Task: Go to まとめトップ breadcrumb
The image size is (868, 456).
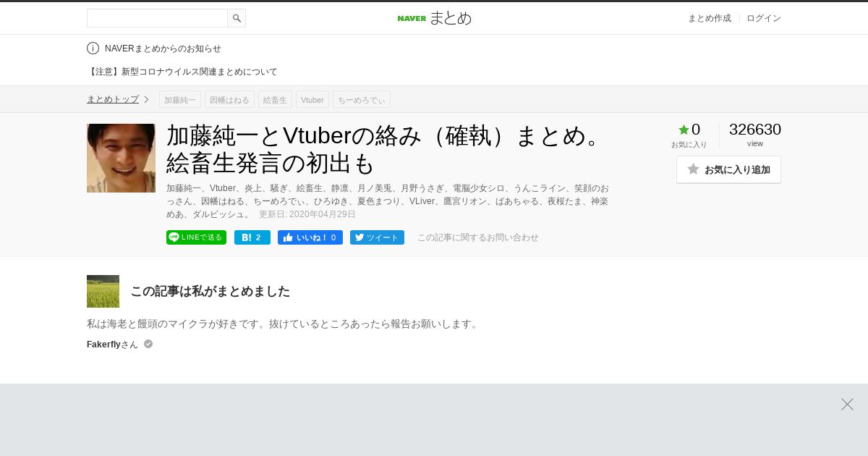Action: [x=113, y=99]
